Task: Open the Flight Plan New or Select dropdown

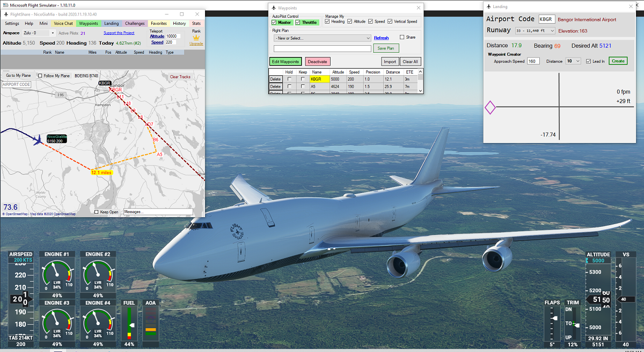Action: tap(322, 38)
